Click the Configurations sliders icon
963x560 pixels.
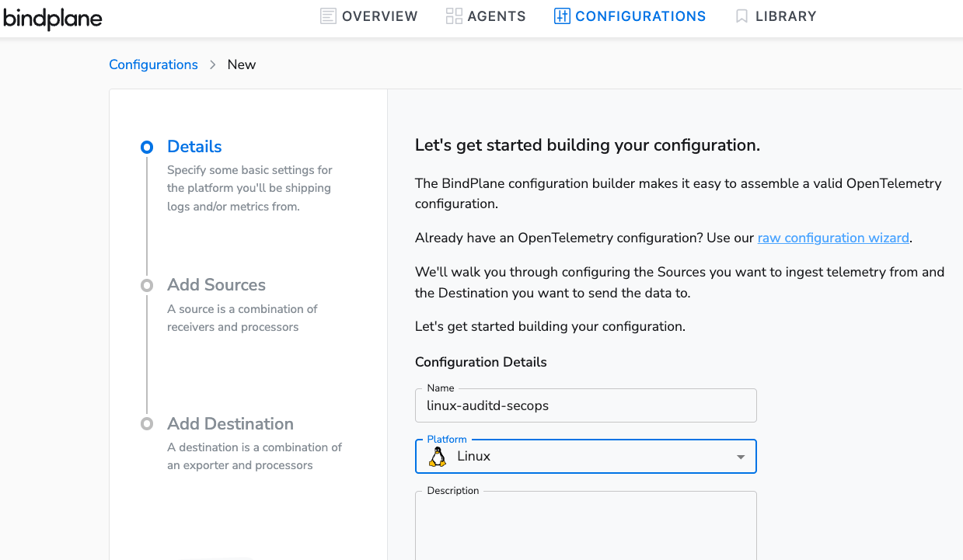(x=562, y=16)
